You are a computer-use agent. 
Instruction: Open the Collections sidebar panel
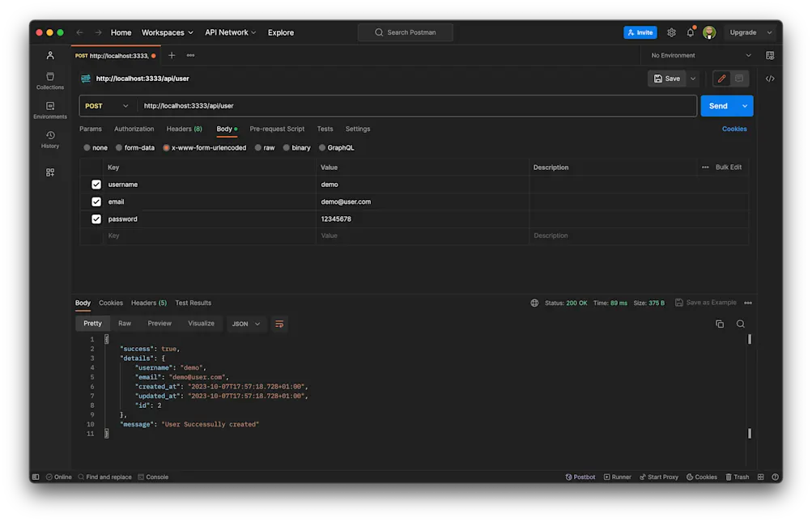pos(49,79)
